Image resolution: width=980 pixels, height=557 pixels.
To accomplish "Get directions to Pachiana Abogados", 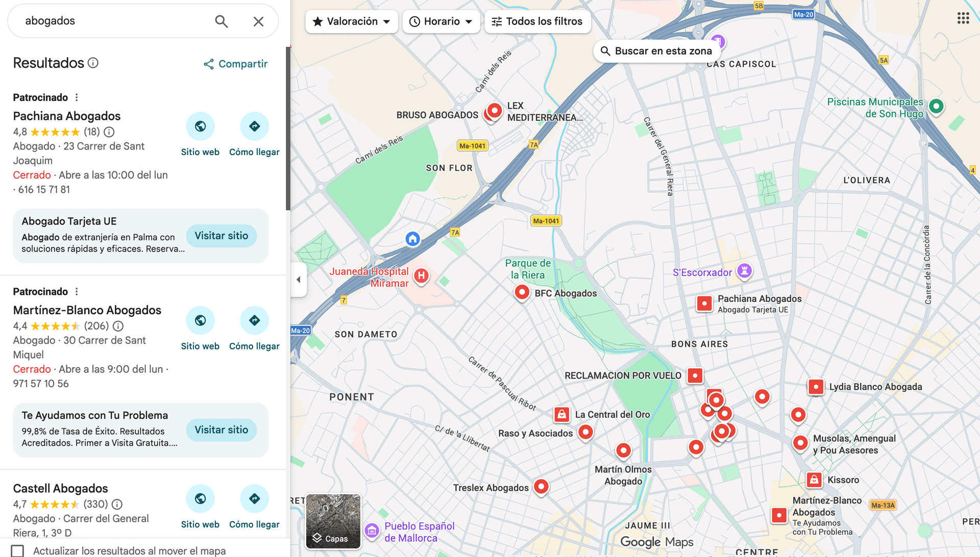I will [254, 126].
